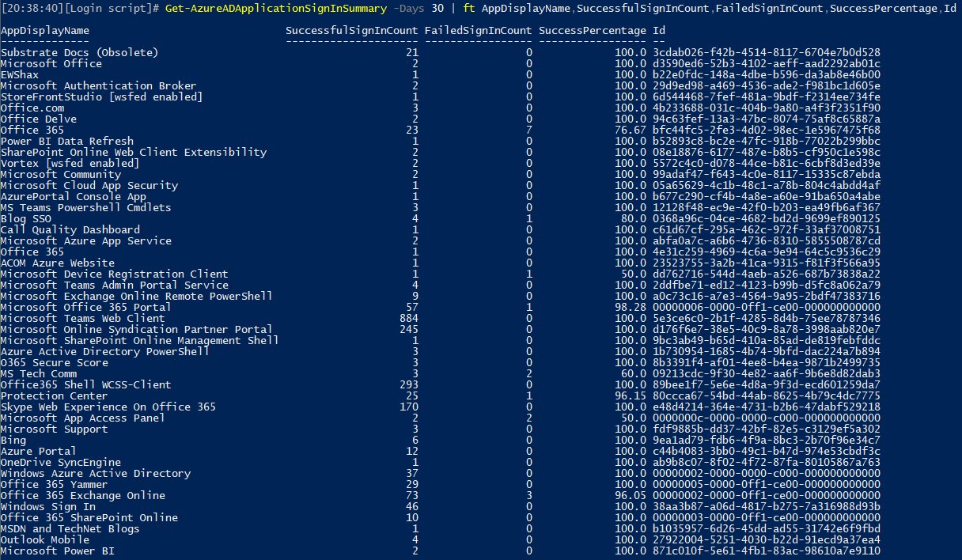This screenshot has width=962, height=560.
Task: Select Id 871c010f-5e61-4fb1-83ac-98610a7e9110
Action: [x=767, y=551]
